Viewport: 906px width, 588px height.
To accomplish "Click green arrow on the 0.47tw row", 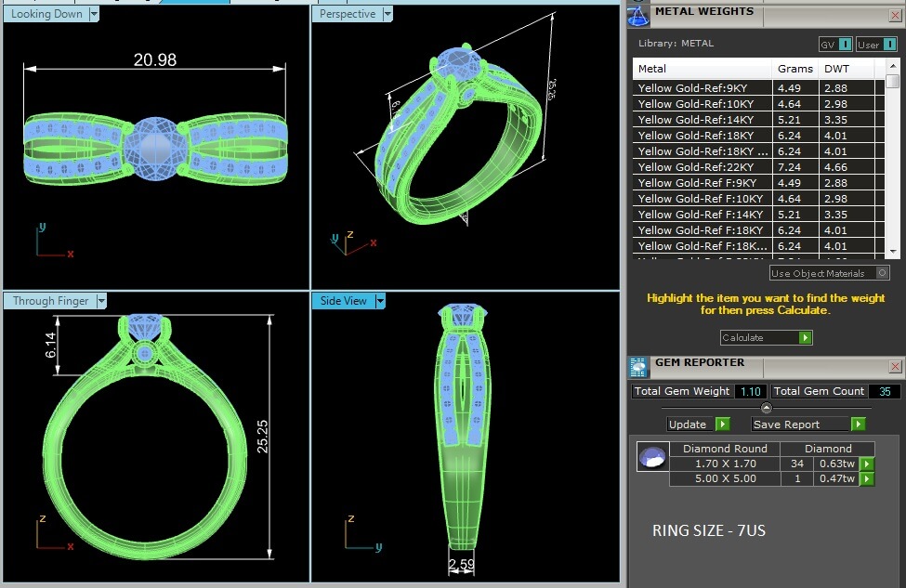I will pyautogui.click(x=867, y=479).
